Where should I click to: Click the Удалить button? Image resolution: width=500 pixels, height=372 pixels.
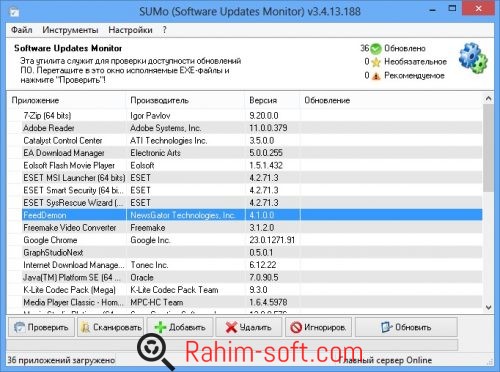[x=249, y=327]
